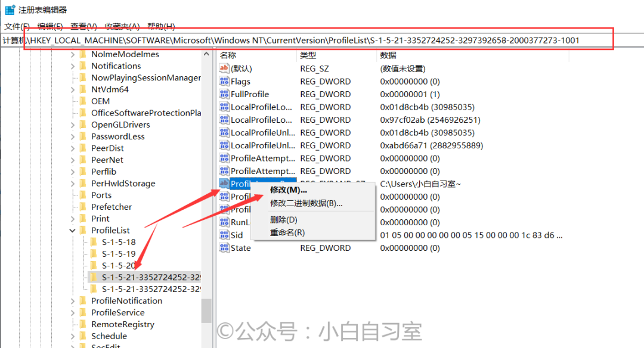This screenshot has height=348, width=644.
Task: Select the last S-1-5-21-3352724252 key below
Action: click(151, 289)
